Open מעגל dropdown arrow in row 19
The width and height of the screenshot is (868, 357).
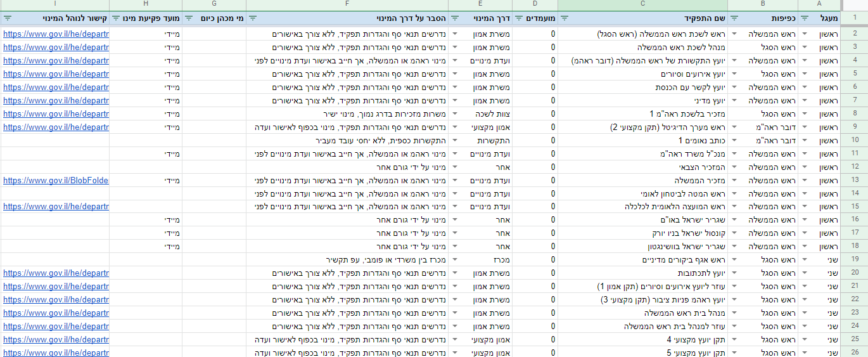(805, 260)
